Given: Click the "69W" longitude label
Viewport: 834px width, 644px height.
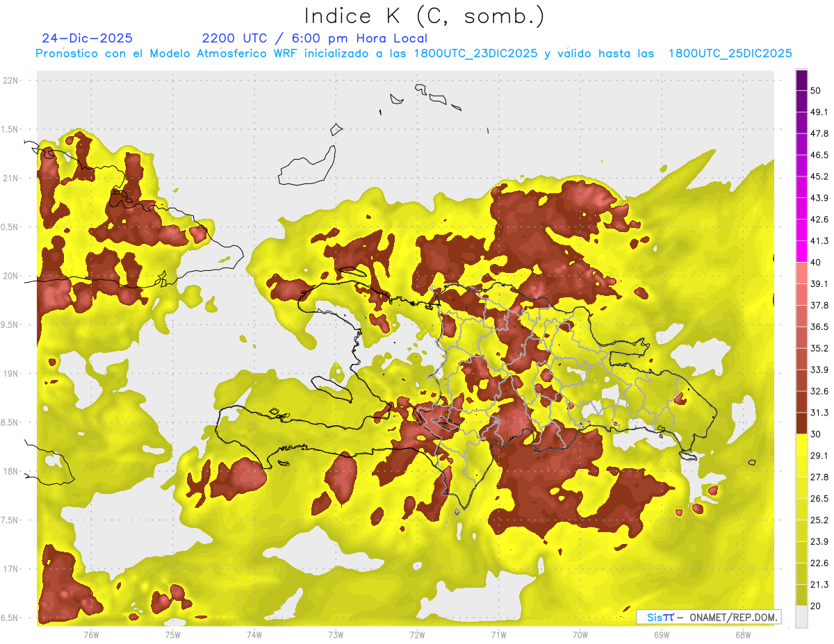Looking at the screenshot, I should pos(662,634).
